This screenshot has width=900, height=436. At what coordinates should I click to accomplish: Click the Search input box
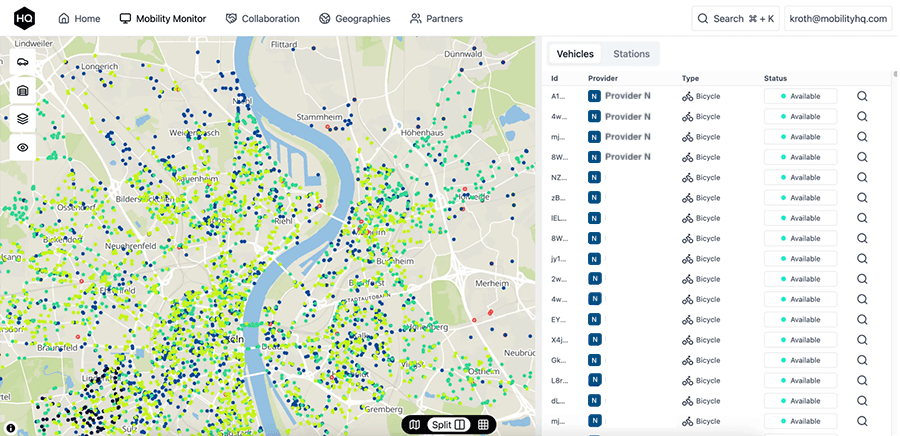tap(735, 19)
